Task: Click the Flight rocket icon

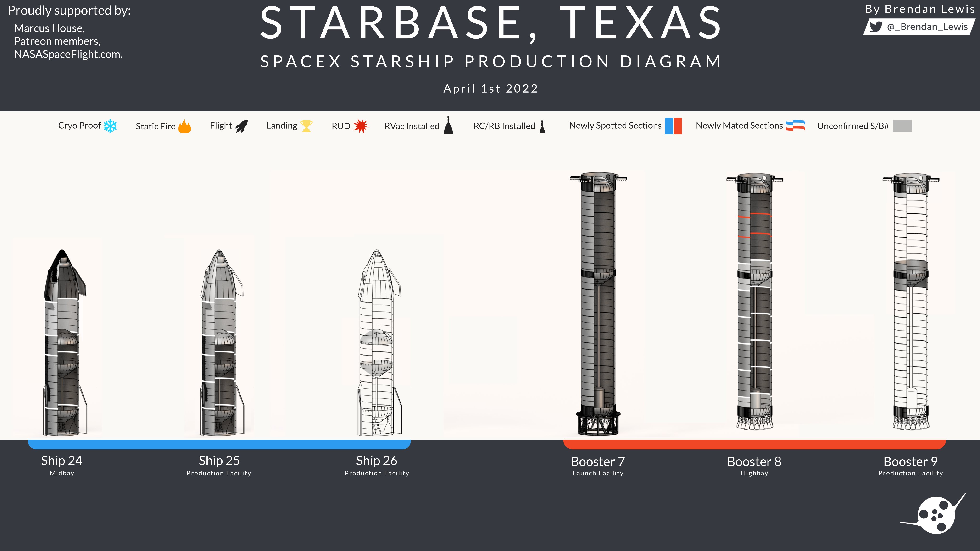Action: coord(242,126)
